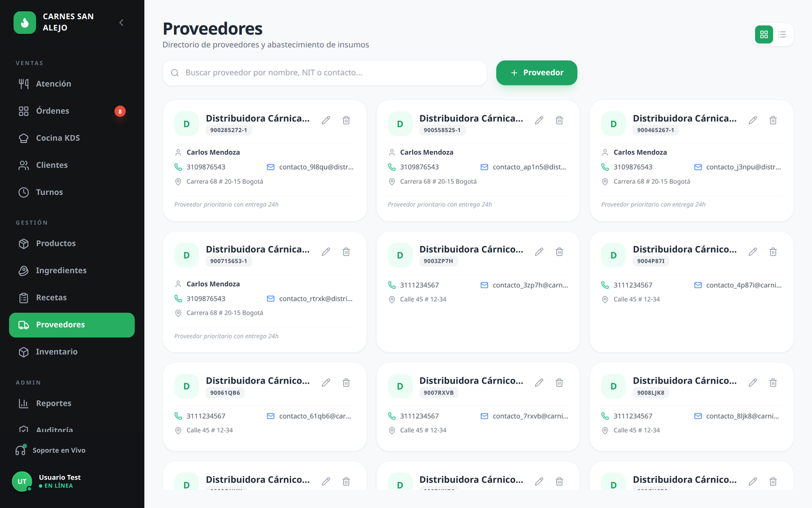Delete supplier with NIT 900465267-1
This screenshot has height=508, width=812.
(773, 120)
